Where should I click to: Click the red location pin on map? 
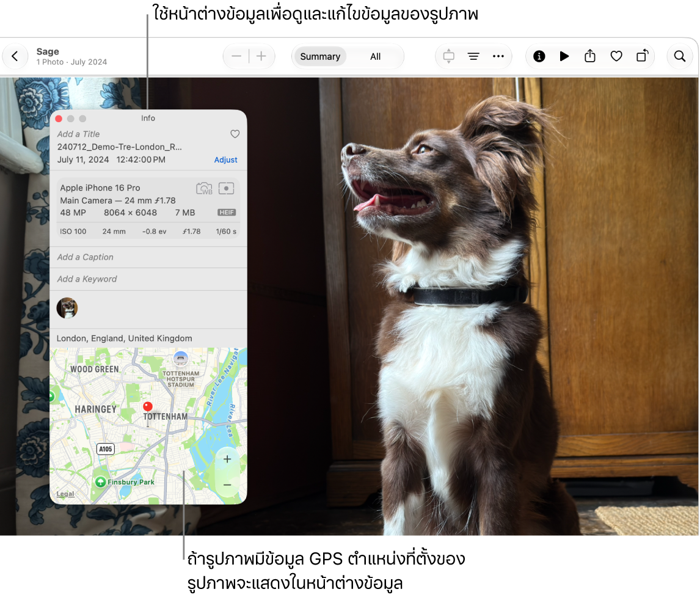(x=148, y=407)
